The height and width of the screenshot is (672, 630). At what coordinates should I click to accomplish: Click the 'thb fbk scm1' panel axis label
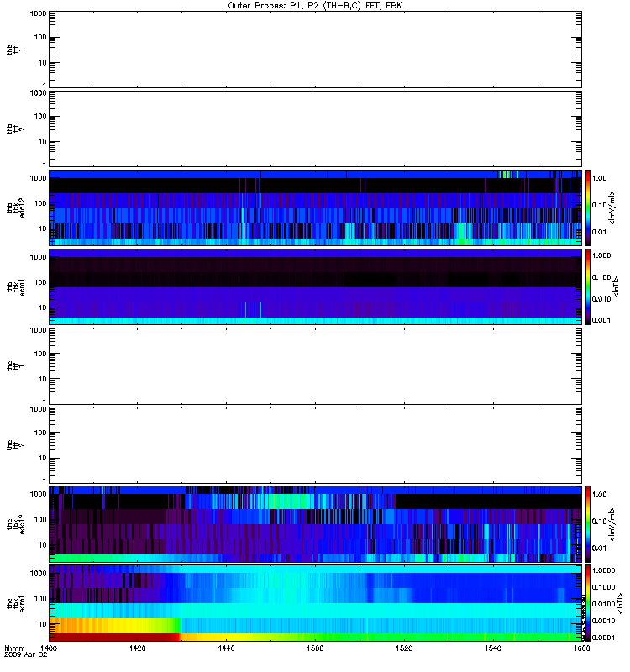[x=16, y=287]
